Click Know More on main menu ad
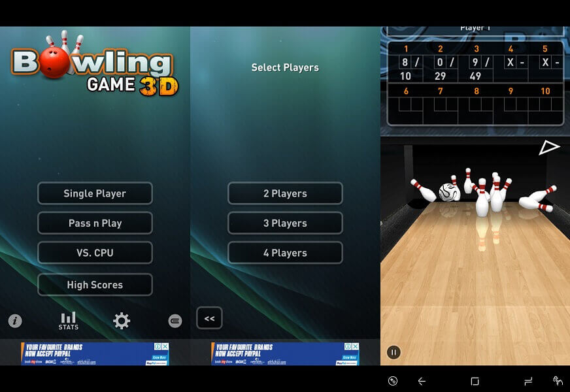Image resolution: width=570 pixels, height=392 pixels. tap(159, 357)
